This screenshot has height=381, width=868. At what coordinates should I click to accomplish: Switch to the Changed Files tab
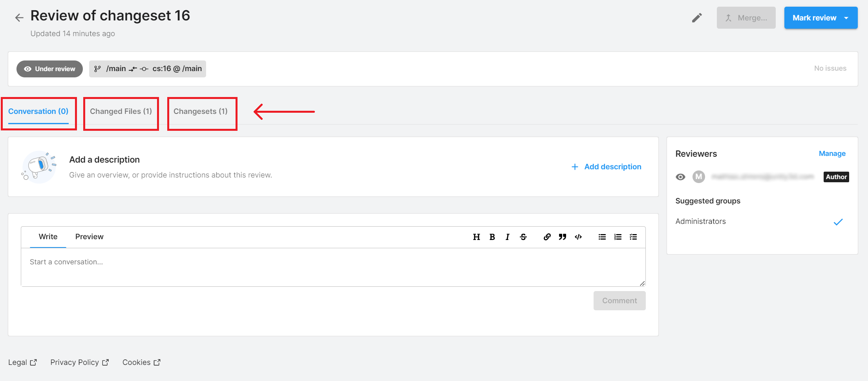point(121,112)
